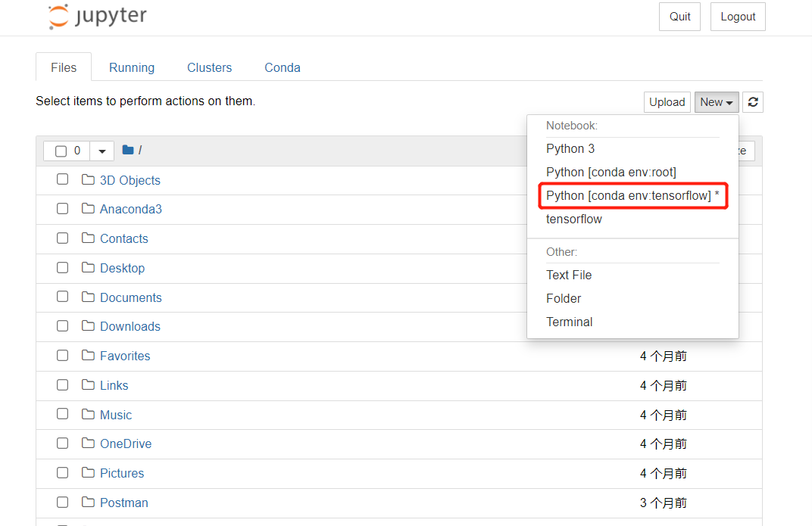Click the refresh notebook list icon
This screenshot has width=812, height=526.
point(752,101)
